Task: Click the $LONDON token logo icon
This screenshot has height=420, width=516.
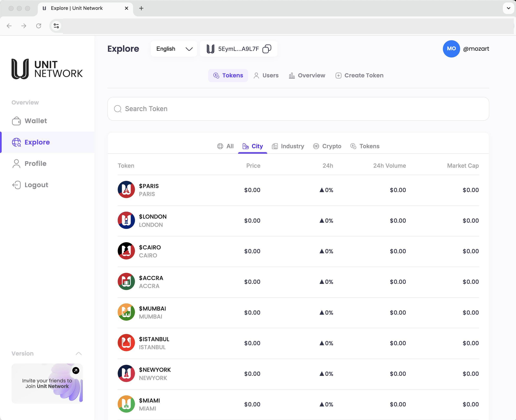Action: [126, 220]
